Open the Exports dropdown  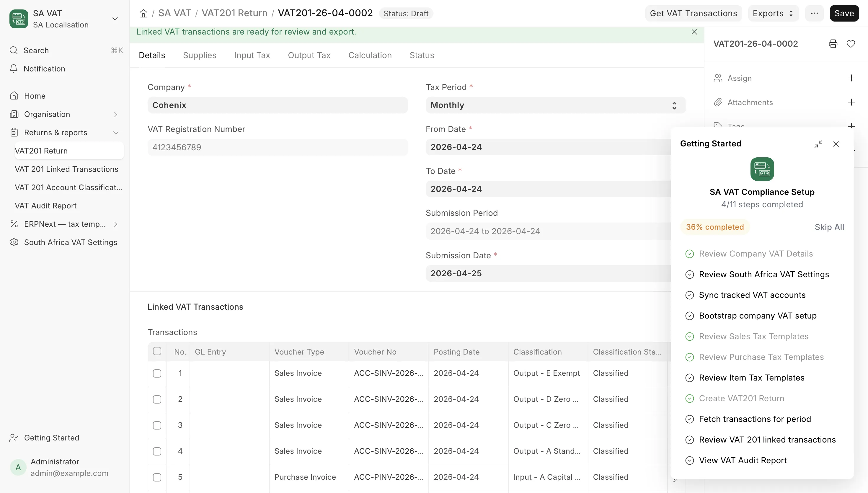773,14
